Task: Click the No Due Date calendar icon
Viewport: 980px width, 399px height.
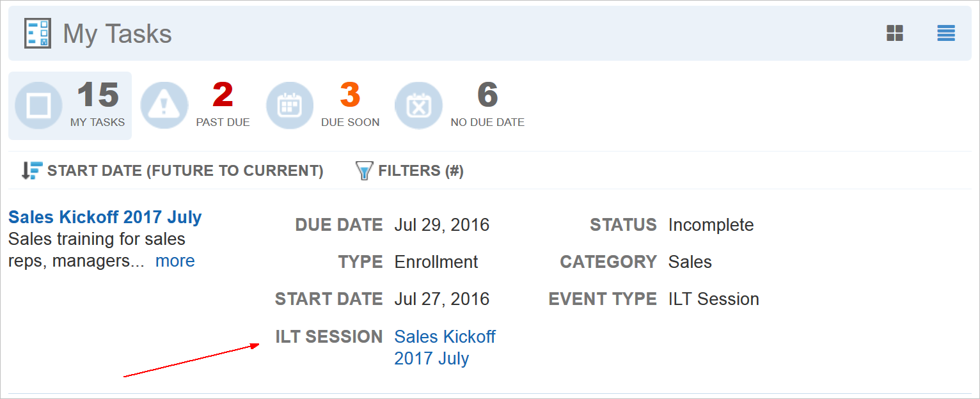Action: (x=418, y=106)
